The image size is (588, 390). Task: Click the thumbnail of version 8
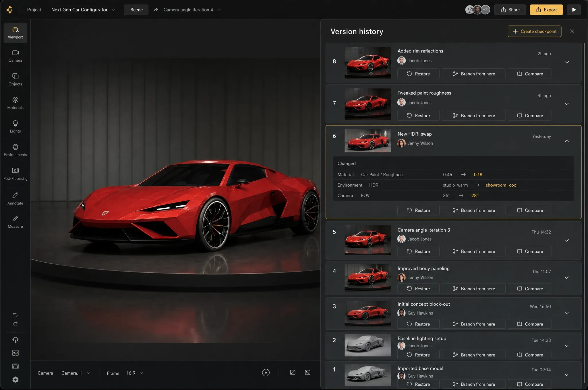tap(367, 63)
